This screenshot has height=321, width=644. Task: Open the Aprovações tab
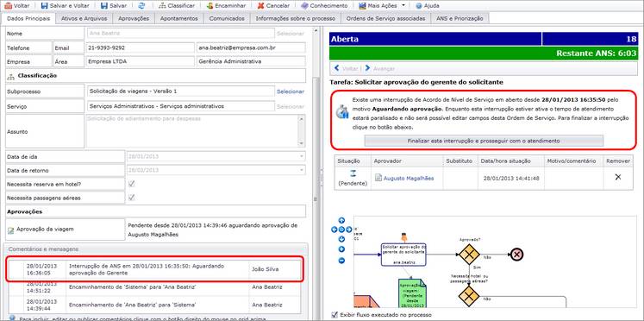(134, 18)
